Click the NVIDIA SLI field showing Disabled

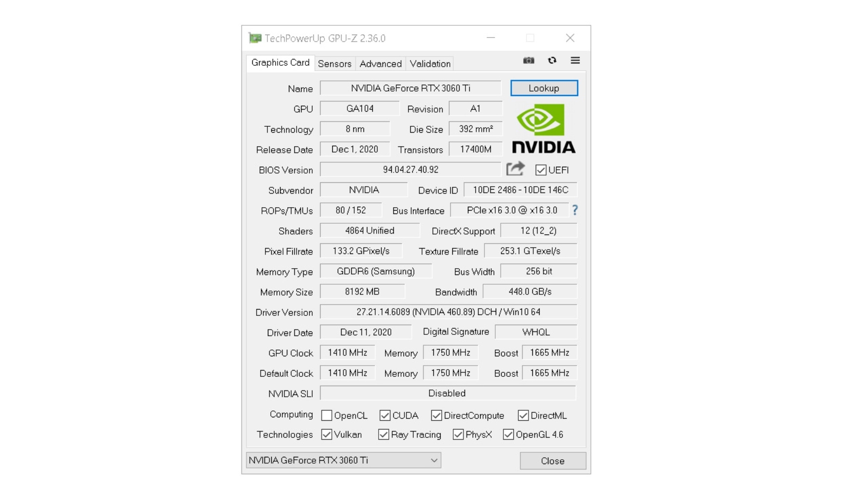tap(448, 393)
